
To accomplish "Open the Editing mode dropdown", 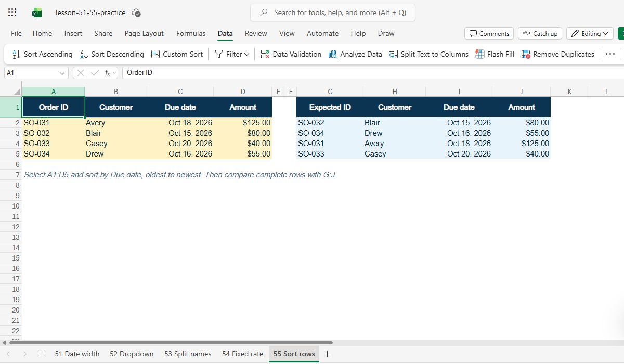I will click(590, 33).
